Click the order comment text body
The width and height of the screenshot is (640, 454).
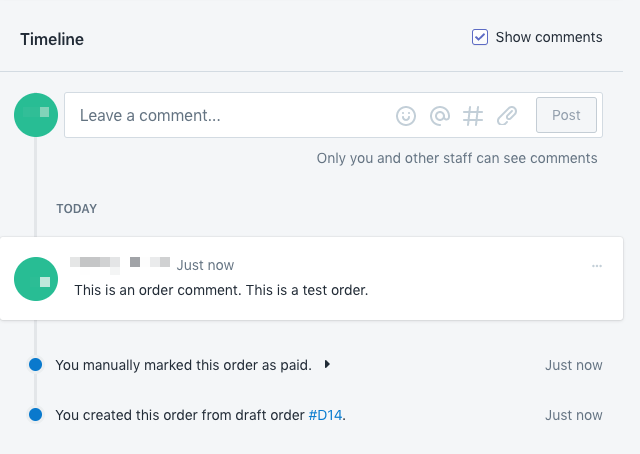221,290
